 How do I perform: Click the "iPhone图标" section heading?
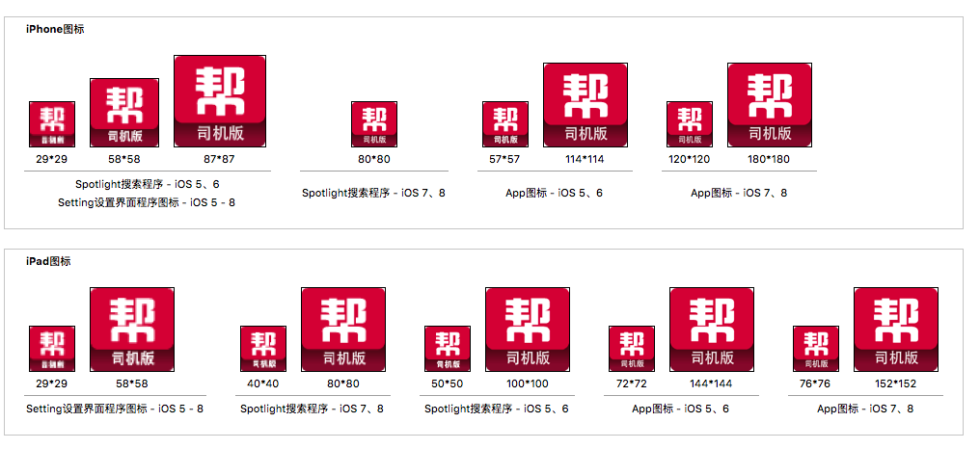pyautogui.click(x=55, y=29)
